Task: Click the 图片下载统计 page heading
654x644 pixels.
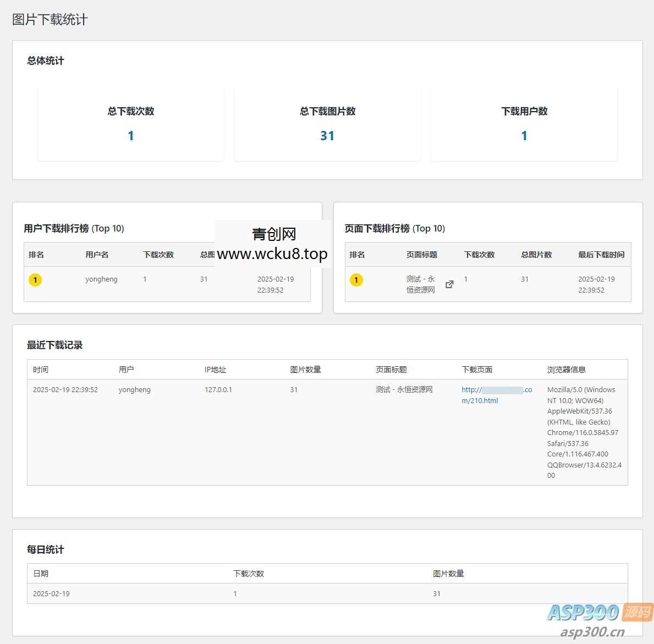Action: (50, 20)
